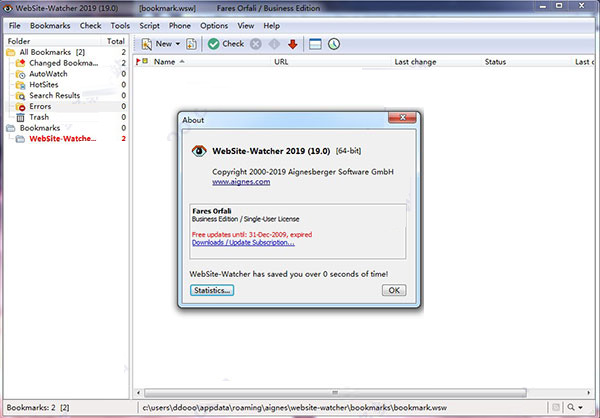Sort by the Status column header
Screen dimensions: 600x418
(x=496, y=62)
